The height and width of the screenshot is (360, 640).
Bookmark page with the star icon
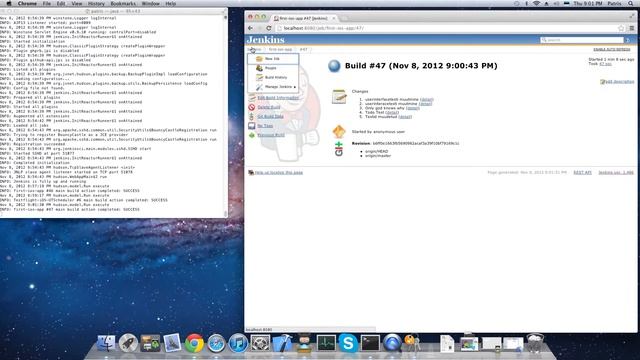(x=621, y=28)
